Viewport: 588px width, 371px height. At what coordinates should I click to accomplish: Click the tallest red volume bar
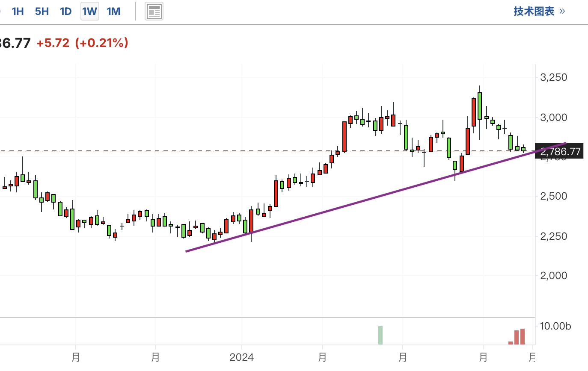coord(523,336)
